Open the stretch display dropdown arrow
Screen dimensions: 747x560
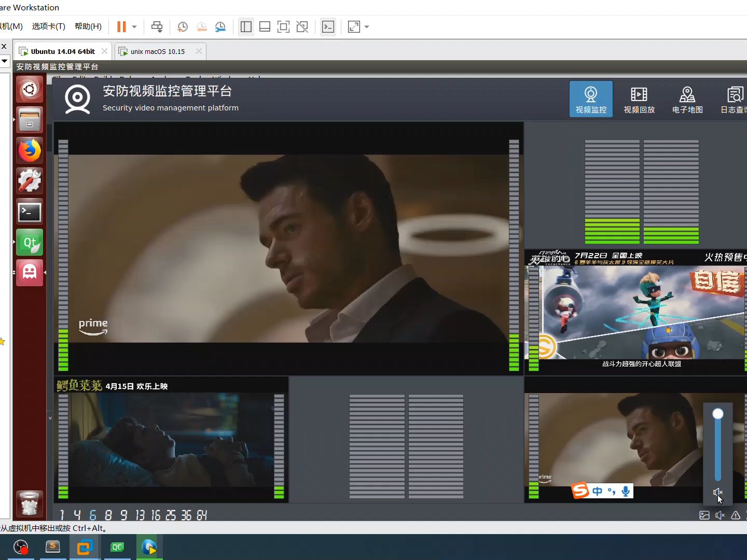367,27
